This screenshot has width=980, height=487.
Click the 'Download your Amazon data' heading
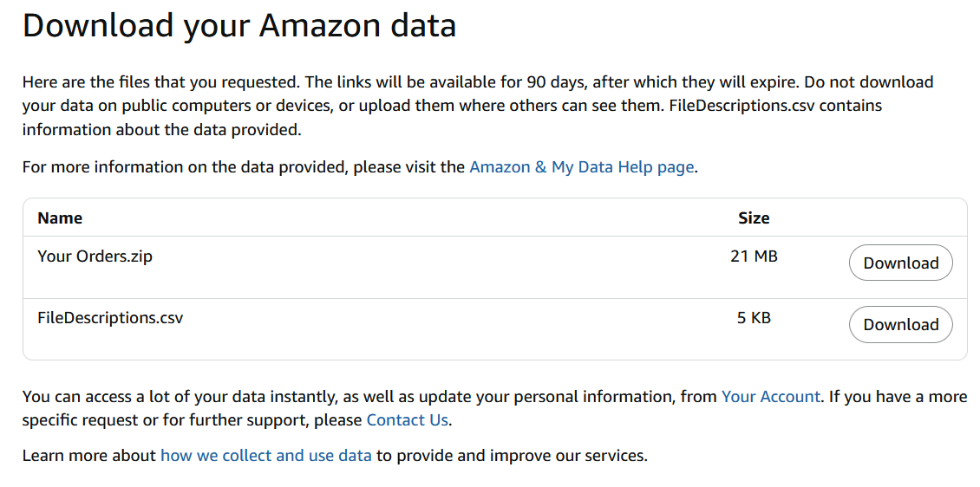pos(239,26)
